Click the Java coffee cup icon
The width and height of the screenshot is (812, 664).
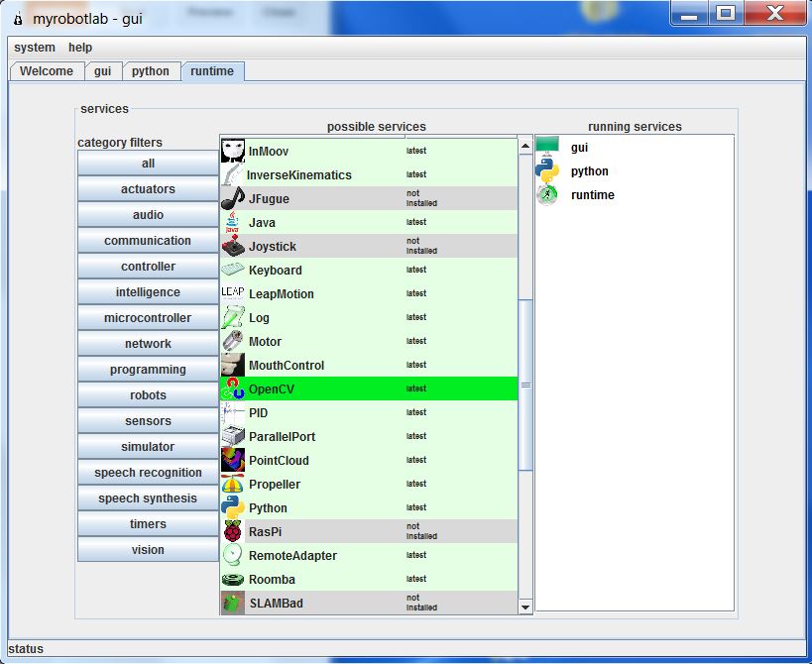click(x=233, y=222)
